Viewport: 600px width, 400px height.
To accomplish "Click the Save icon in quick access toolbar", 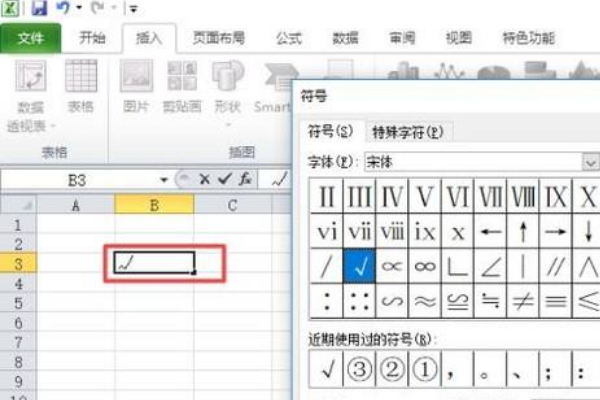I will pyautogui.click(x=39, y=8).
